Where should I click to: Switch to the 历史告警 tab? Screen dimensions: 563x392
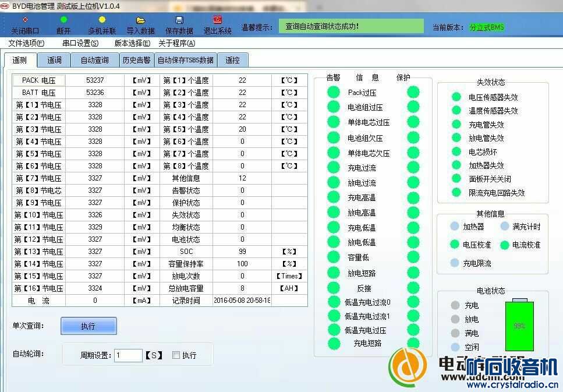pyautogui.click(x=136, y=60)
